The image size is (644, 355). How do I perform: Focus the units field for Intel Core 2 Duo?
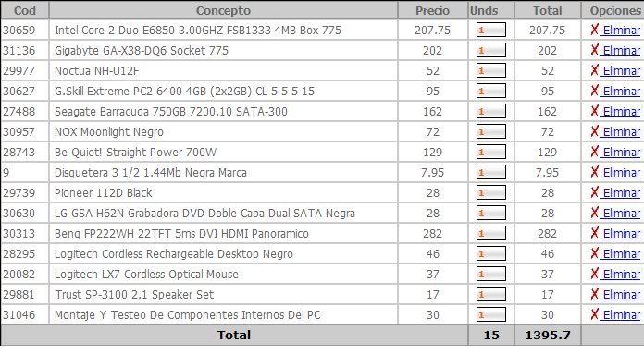coord(491,30)
